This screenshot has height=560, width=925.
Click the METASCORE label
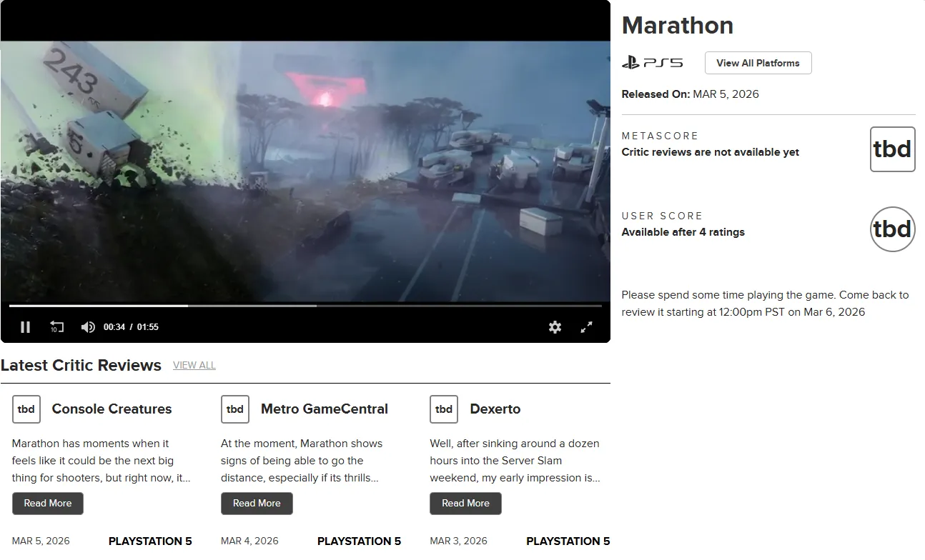tap(660, 136)
